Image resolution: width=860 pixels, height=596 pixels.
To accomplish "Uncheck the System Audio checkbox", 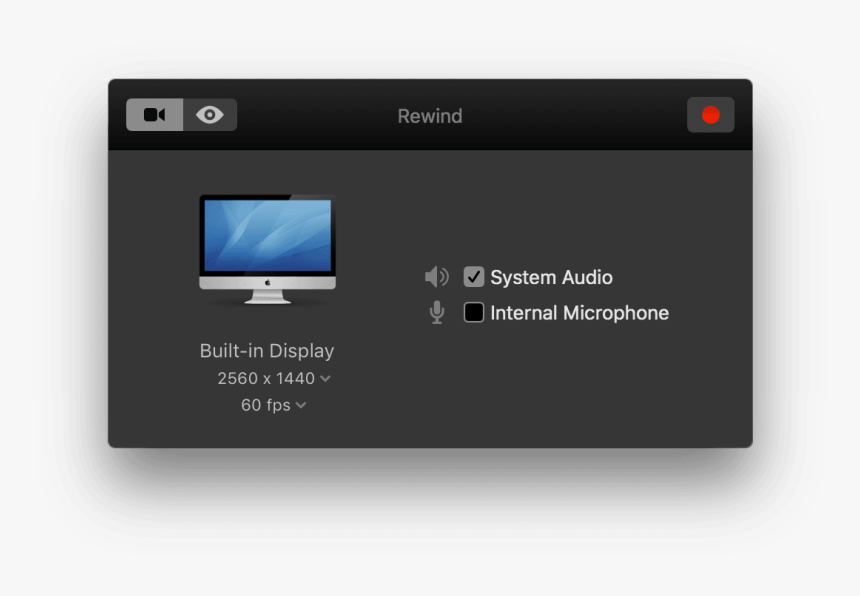I will tap(474, 277).
